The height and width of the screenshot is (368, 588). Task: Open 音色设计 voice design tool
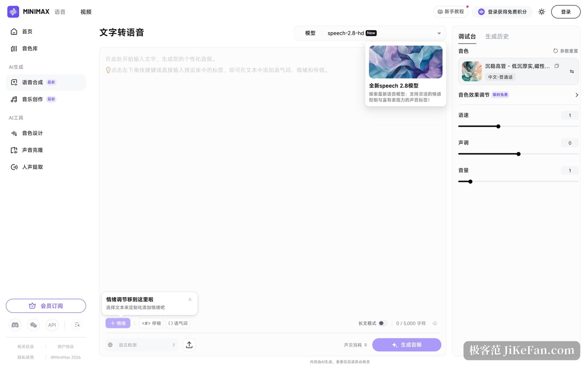[x=46, y=133]
